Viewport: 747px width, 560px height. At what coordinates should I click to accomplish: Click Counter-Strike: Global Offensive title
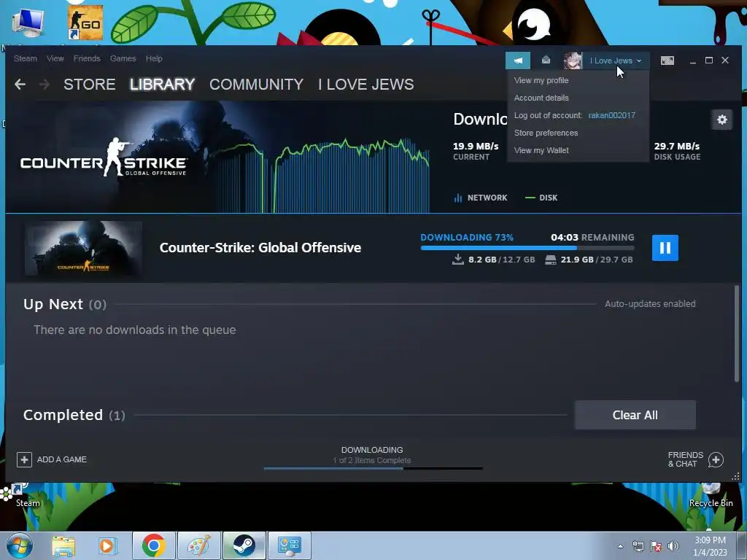click(x=260, y=248)
